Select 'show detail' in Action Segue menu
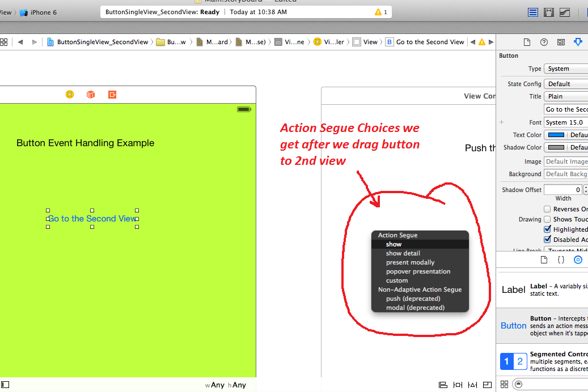The height and width of the screenshot is (392, 588). 403,253
